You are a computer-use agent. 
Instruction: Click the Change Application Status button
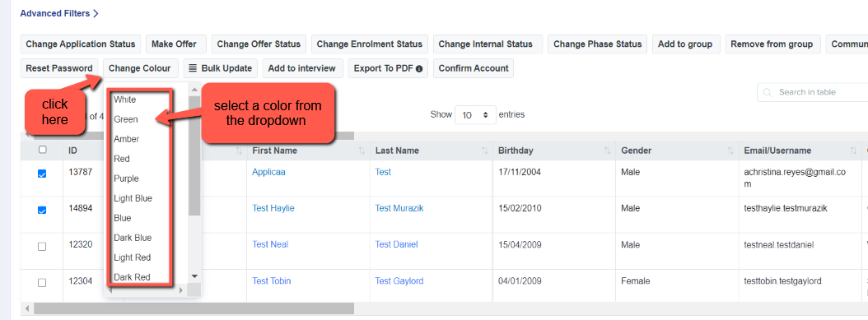click(80, 44)
